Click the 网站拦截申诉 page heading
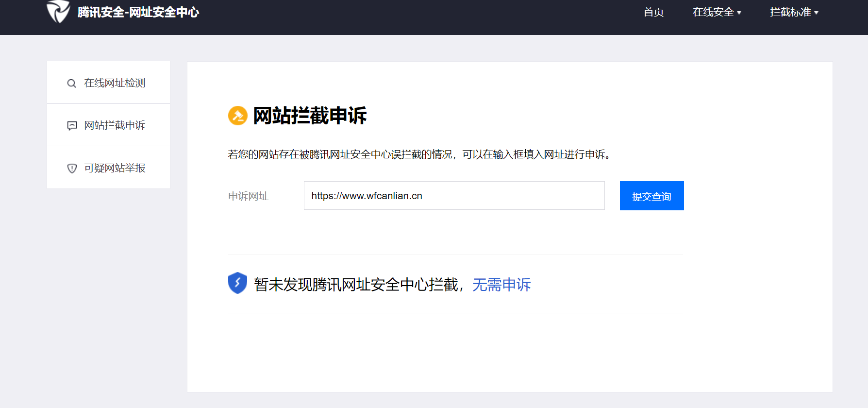The height and width of the screenshot is (408, 868). click(310, 116)
